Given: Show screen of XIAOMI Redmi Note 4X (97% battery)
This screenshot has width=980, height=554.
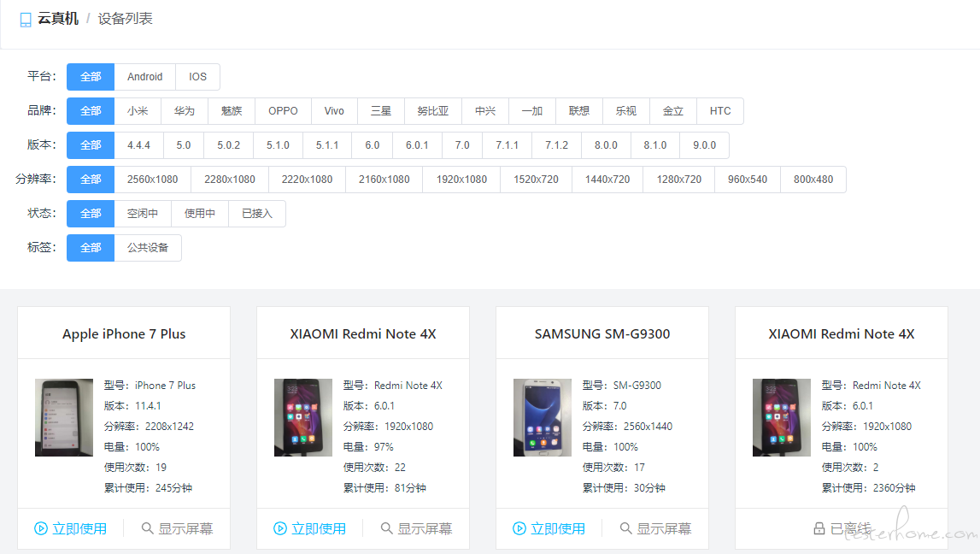Looking at the screenshot, I should [416, 528].
